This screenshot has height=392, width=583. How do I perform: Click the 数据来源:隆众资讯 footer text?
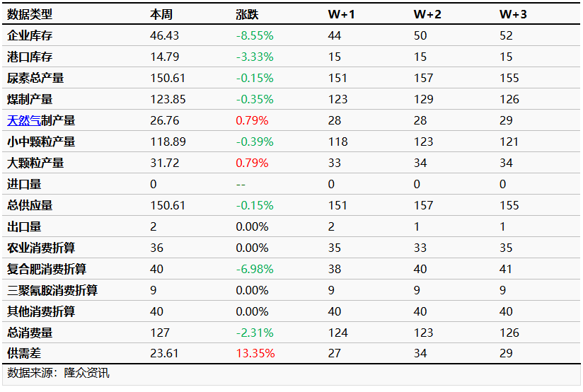(58, 373)
